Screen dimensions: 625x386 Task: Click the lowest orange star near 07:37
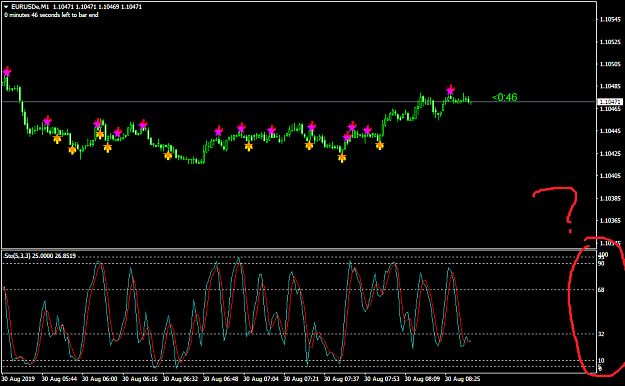342,158
